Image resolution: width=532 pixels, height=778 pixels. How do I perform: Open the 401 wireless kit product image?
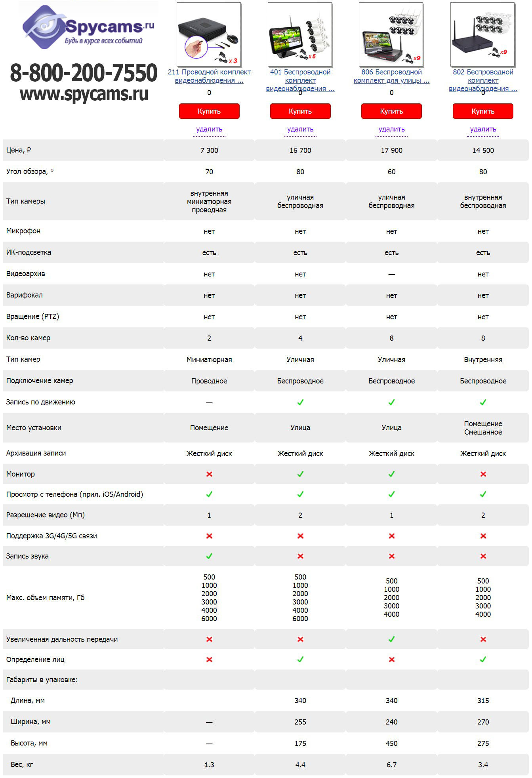click(300, 34)
